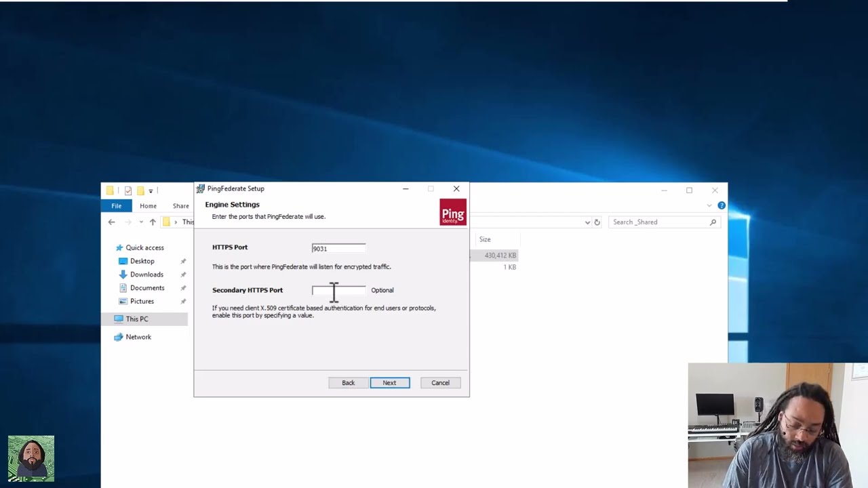Click the Downloads arrow icon in sidebar

coord(123,274)
